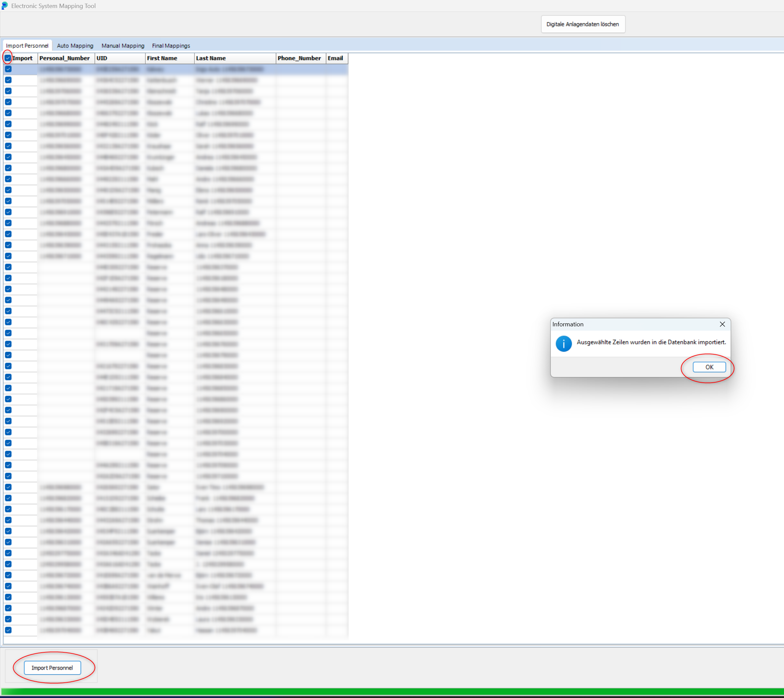The image size is (784, 698).
Task: Click the UID column header
Action: coord(119,58)
